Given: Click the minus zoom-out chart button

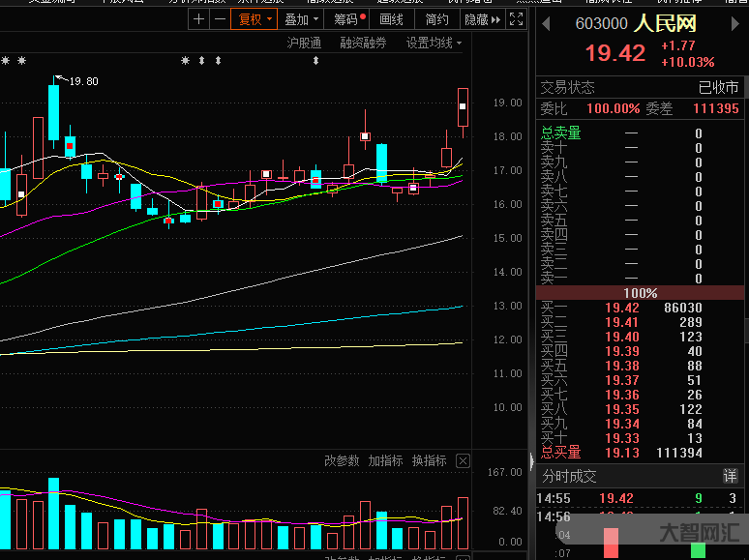Looking at the screenshot, I should 220,19.
